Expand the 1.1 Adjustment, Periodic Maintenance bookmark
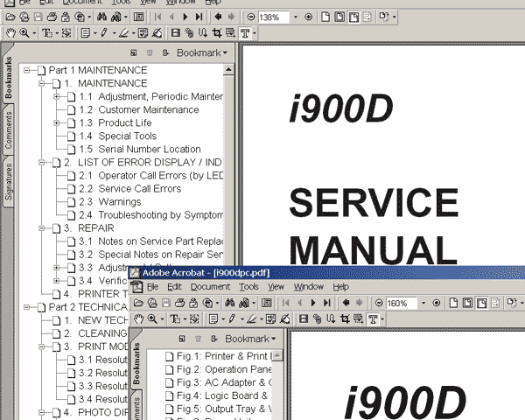This screenshot has width=525, height=420. click(x=56, y=96)
